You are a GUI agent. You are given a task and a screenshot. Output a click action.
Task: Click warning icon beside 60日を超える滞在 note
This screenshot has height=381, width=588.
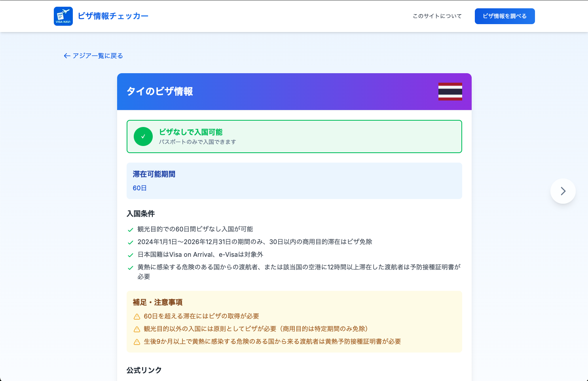coord(137,317)
